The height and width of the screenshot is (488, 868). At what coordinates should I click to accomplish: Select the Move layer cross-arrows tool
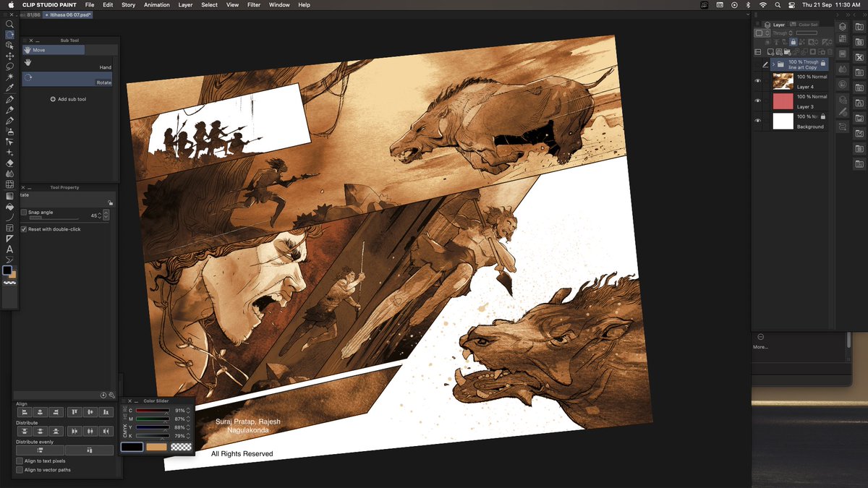pyautogui.click(x=9, y=56)
